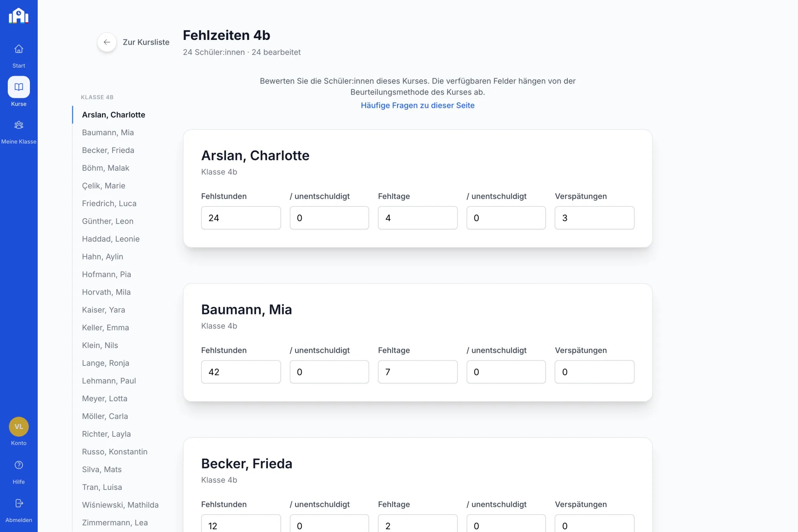Go back using the arrow button
The height and width of the screenshot is (532, 798).
pyautogui.click(x=107, y=42)
